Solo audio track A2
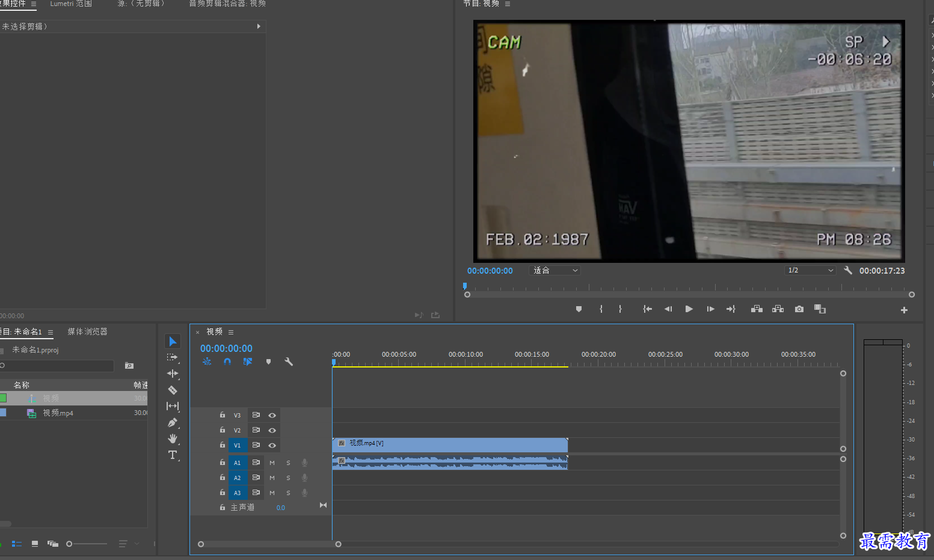This screenshot has height=560, width=934. (288, 478)
